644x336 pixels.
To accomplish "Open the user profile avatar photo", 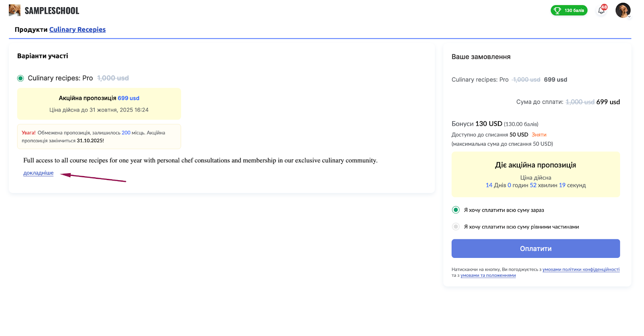I will tap(622, 10).
